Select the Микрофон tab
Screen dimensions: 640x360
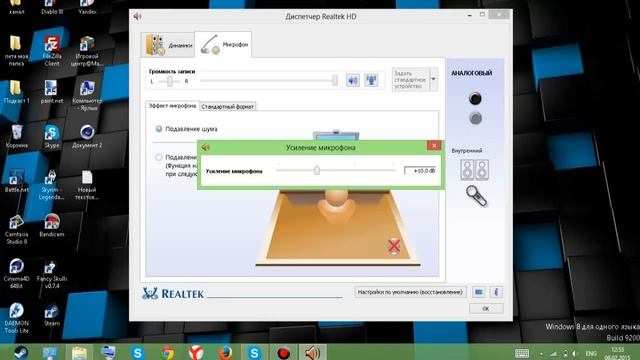(x=223, y=44)
